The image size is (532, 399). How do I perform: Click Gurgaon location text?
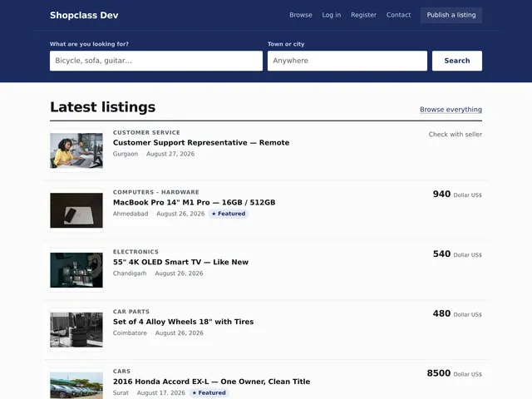126,154
